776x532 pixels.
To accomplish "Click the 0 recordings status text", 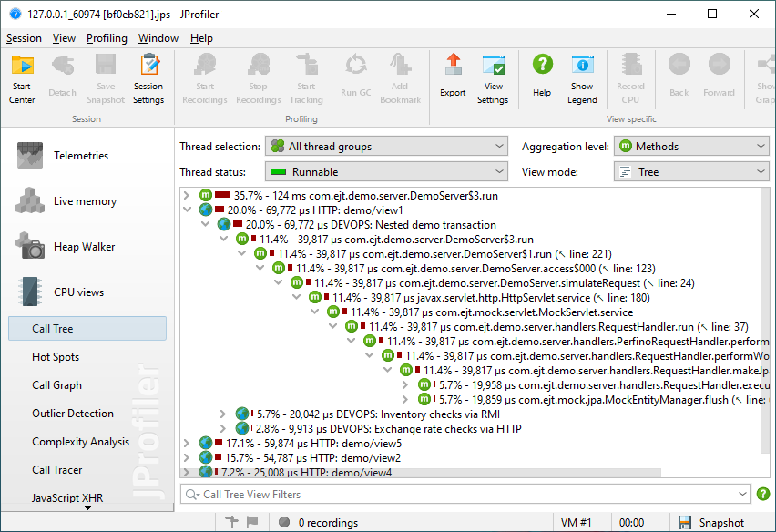I will pyautogui.click(x=328, y=523).
